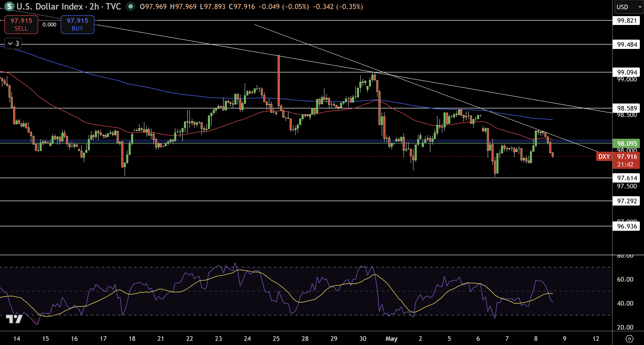This screenshot has width=644, height=345.
Task: Select the 99.094 price level label
Action: point(626,72)
